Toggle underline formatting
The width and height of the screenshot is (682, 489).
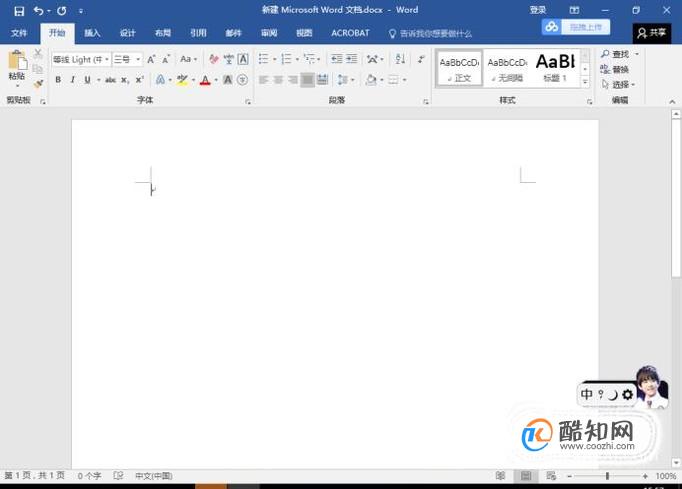[87, 80]
